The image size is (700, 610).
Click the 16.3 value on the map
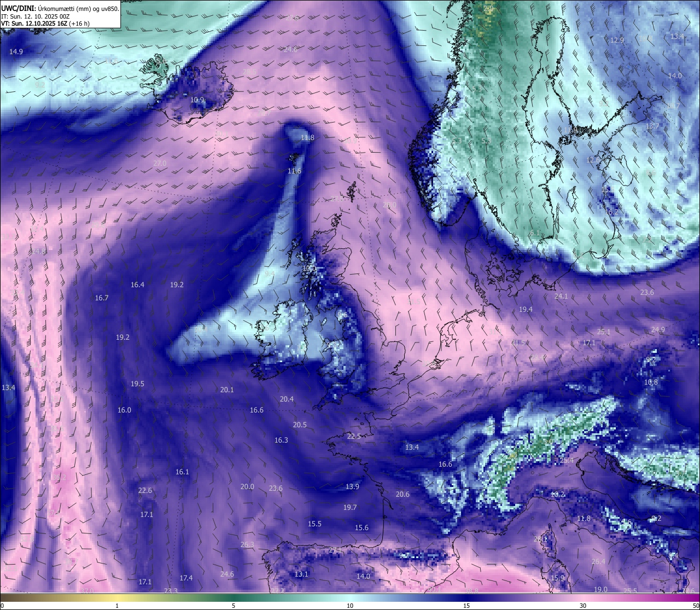click(281, 440)
